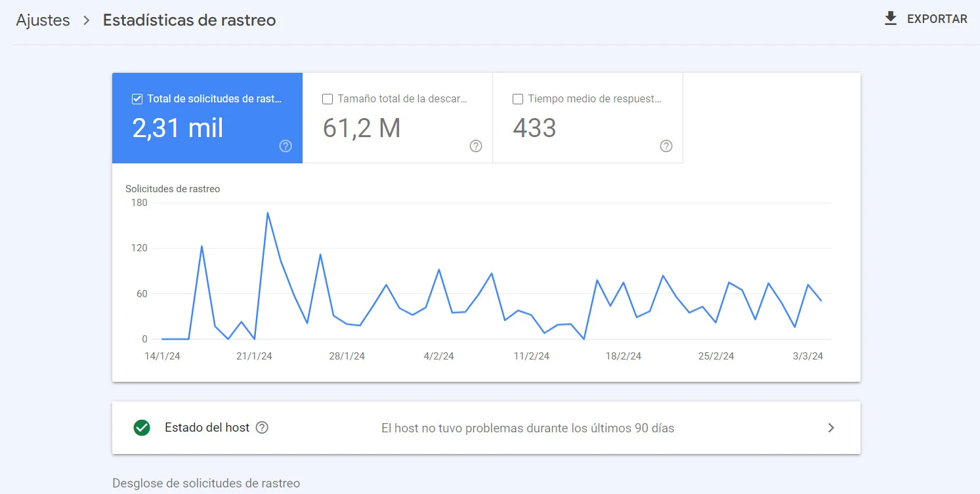Click the 4/2/24 date axis label

point(438,356)
